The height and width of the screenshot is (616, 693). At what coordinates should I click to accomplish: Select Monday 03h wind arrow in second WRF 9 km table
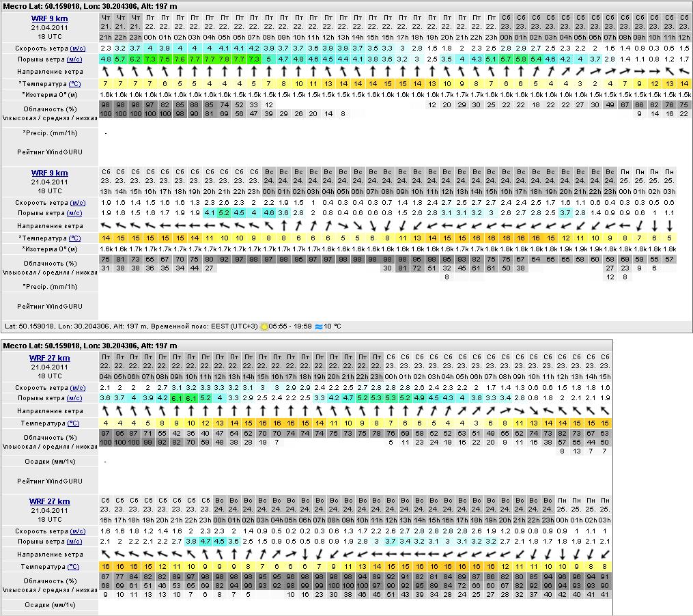click(x=670, y=225)
